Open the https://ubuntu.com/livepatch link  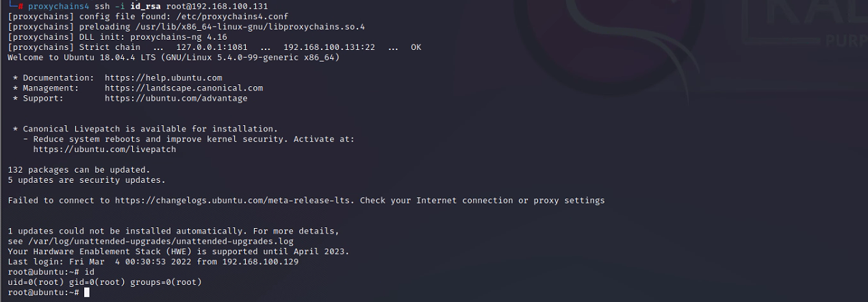click(x=105, y=149)
